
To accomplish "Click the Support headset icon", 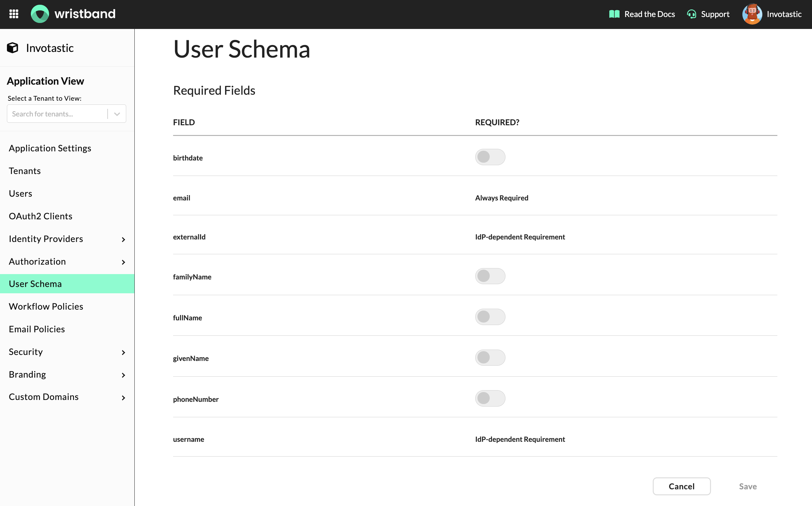I will tap(691, 14).
